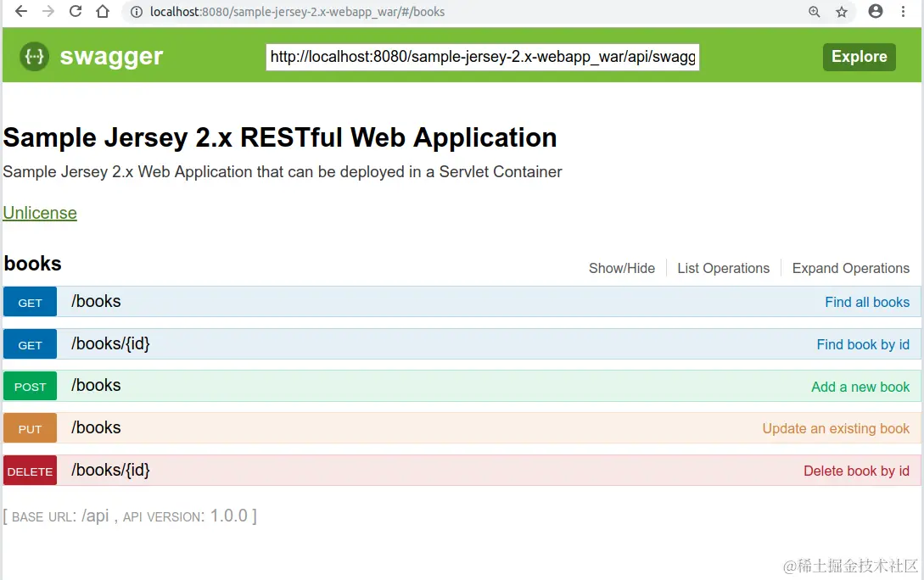The width and height of the screenshot is (924, 580).
Task: Expand the PUT /books path
Action: coord(96,428)
